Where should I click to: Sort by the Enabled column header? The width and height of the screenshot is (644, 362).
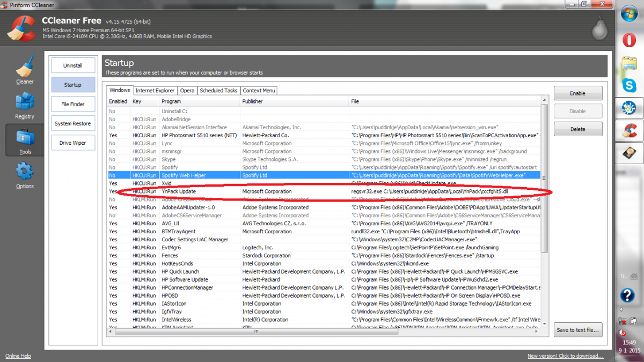tap(119, 101)
